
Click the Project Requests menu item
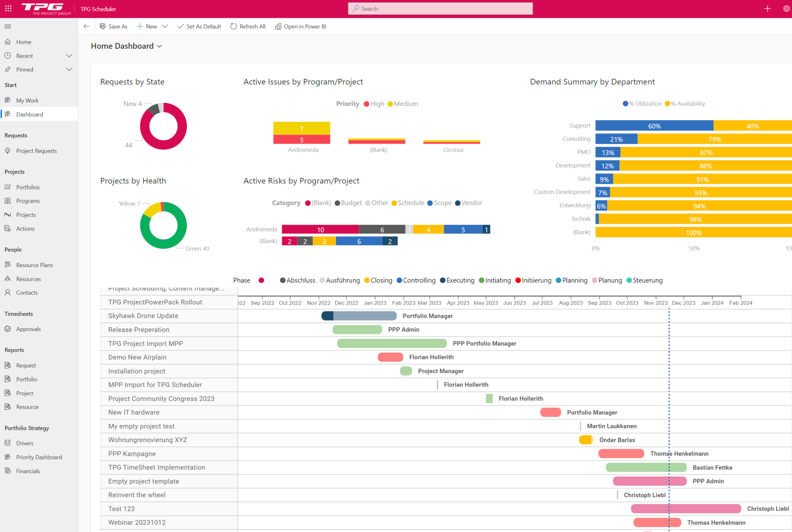coord(37,150)
